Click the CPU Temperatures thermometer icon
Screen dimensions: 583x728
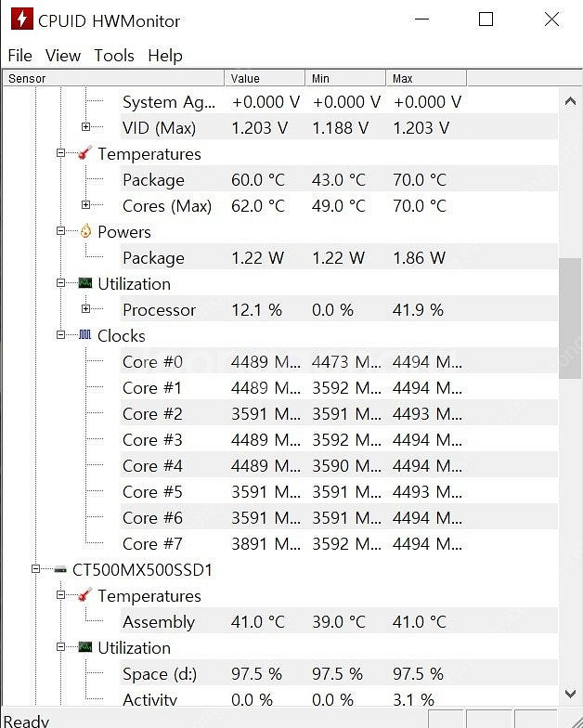tap(85, 152)
